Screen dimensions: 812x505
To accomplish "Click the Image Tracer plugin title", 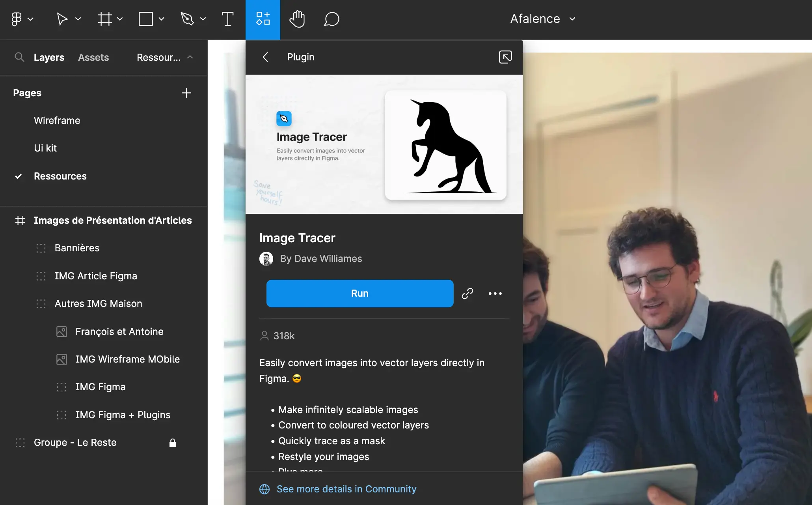I will click(297, 238).
